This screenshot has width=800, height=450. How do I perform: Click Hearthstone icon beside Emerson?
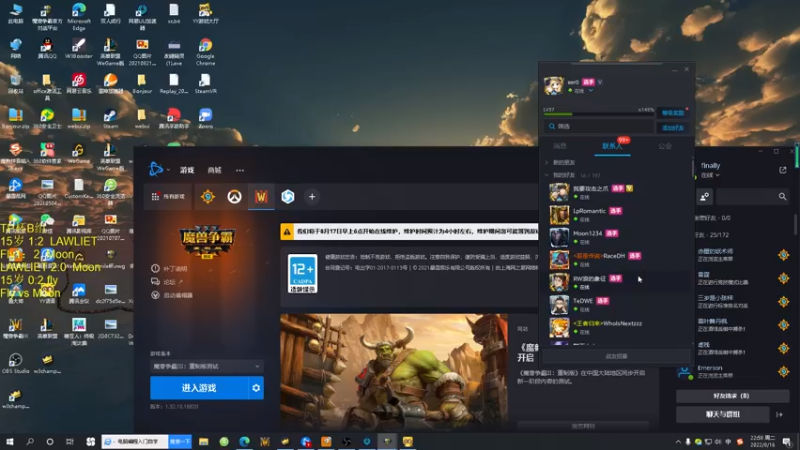pyautogui.click(x=784, y=371)
